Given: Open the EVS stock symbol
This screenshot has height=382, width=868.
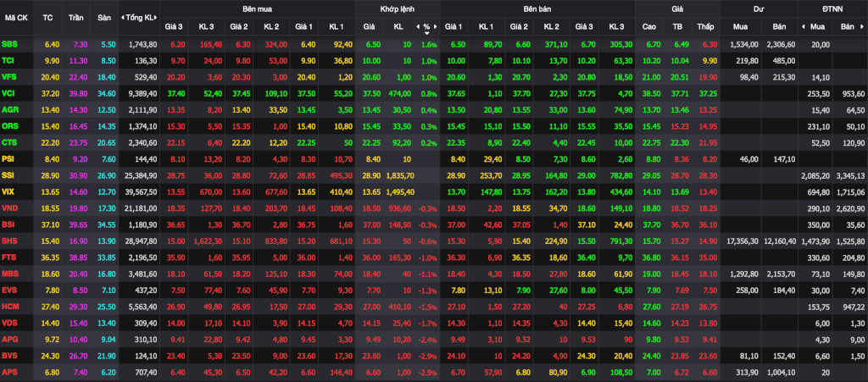Looking at the screenshot, I should (x=9, y=290).
